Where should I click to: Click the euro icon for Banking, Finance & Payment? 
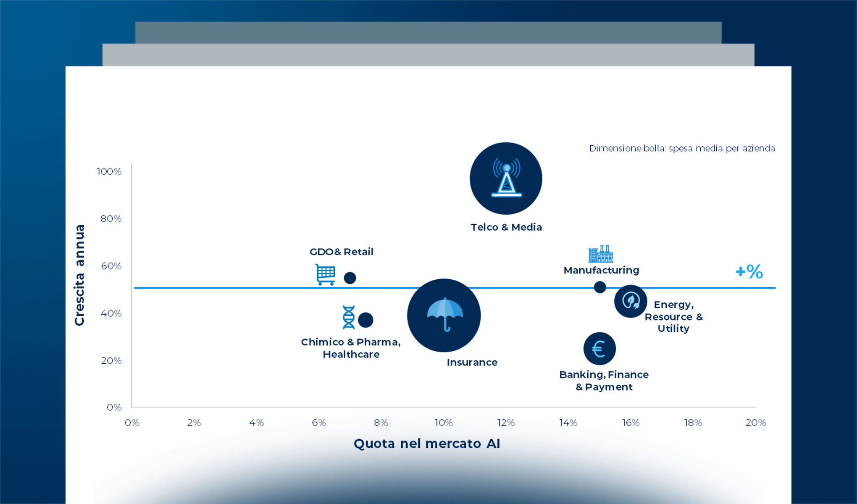pos(599,348)
